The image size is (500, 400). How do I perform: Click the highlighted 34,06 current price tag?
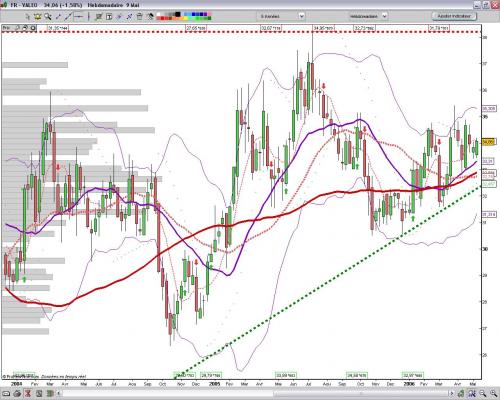click(489, 142)
